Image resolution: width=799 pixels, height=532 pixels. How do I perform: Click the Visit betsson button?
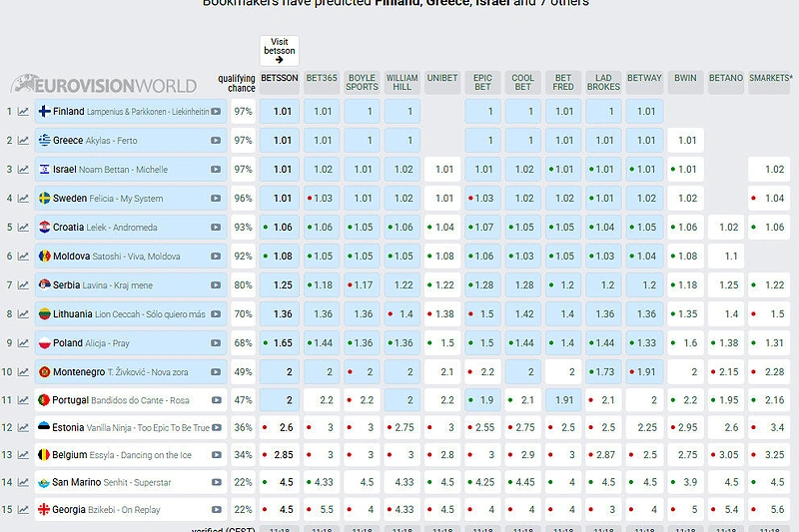click(x=280, y=50)
